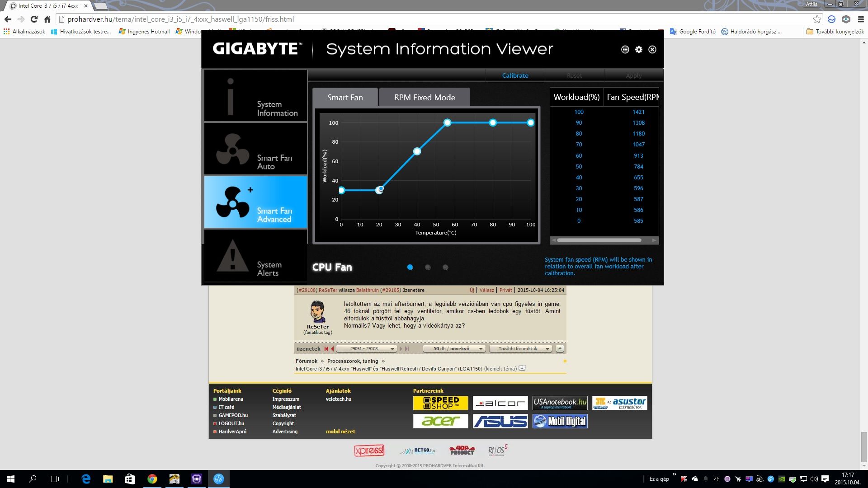Select Smart Fan Advanced panel

coord(255,202)
